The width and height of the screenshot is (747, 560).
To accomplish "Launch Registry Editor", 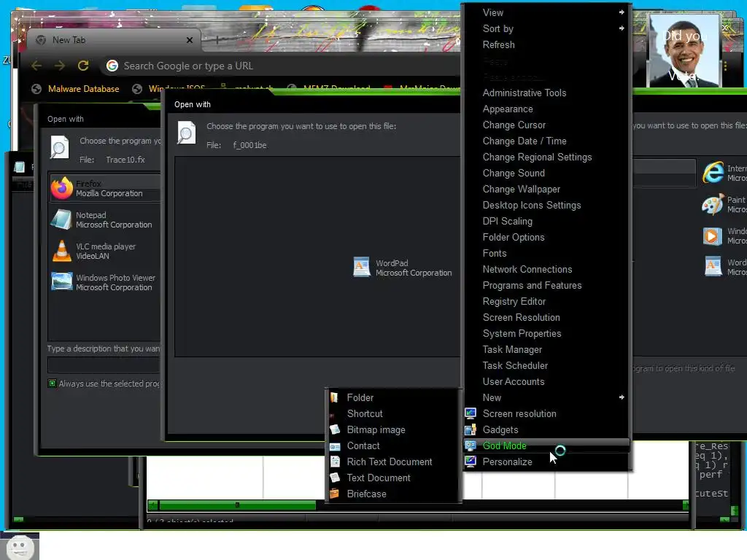I will coord(546,301).
